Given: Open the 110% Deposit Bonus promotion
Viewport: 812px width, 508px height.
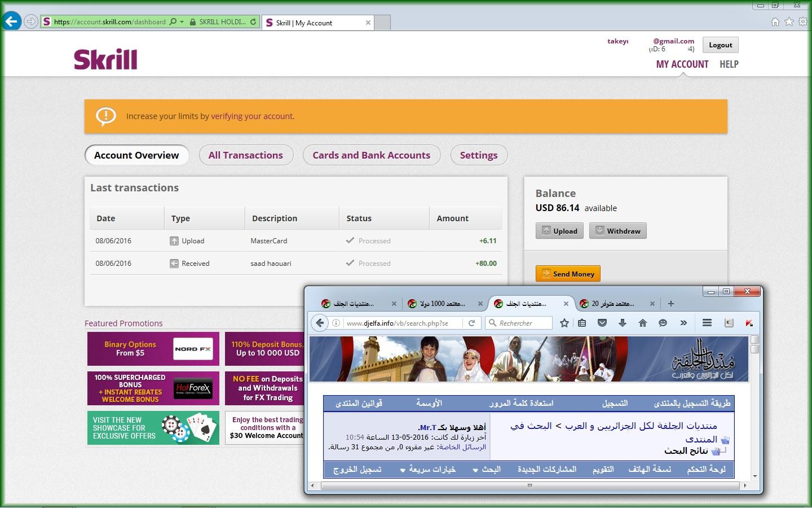Looking at the screenshot, I should pos(264,349).
